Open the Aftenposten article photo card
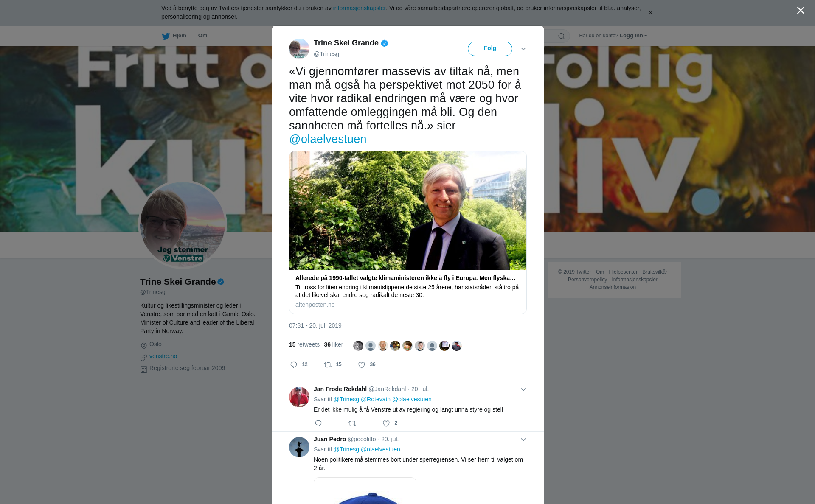Image resolution: width=815 pixels, height=504 pixels. (408, 210)
